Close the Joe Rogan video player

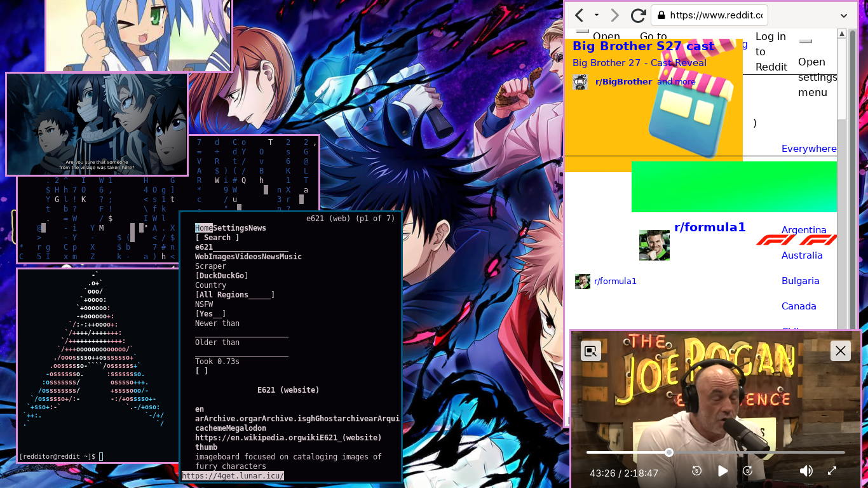[841, 351]
